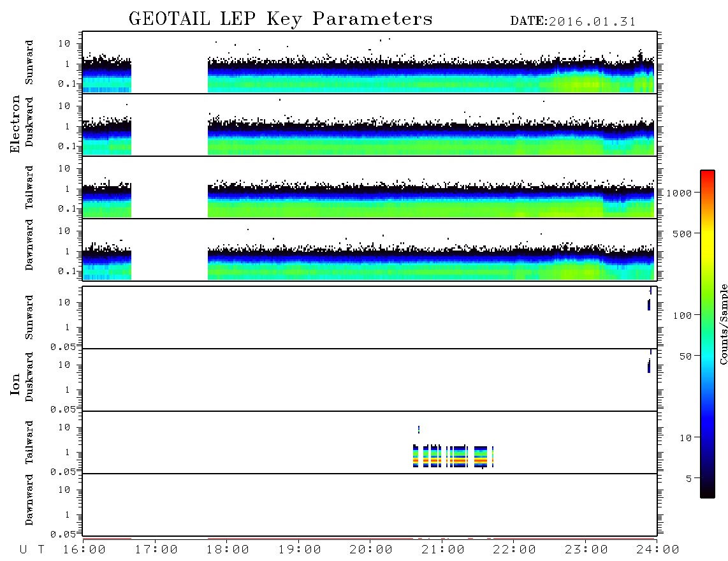Click the 23:00 time axis label
Image resolution: width=728 pixels, height=561 pixels.
(x=586, y=550)
